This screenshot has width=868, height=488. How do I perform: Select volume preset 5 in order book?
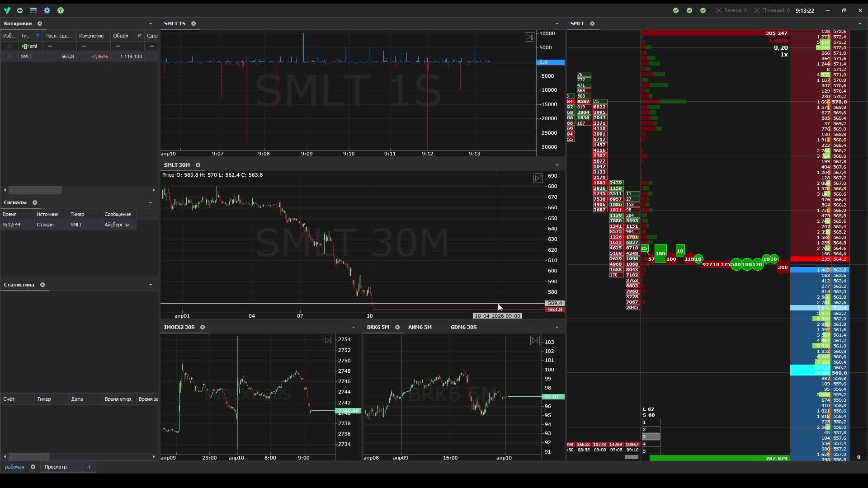[x=651, y=451]
